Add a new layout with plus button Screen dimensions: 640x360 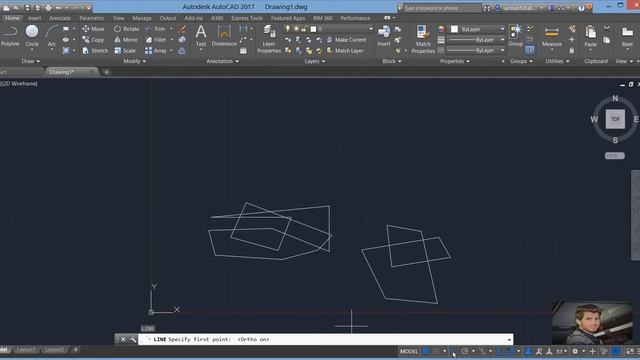point(76,349)
